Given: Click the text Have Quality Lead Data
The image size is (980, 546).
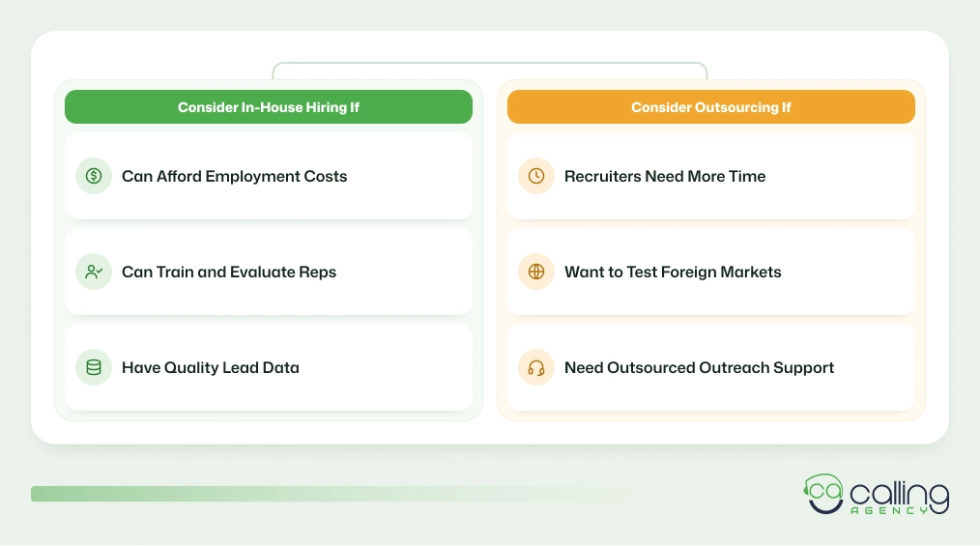Looking at the screenshot, I should (x=211, y=367).
